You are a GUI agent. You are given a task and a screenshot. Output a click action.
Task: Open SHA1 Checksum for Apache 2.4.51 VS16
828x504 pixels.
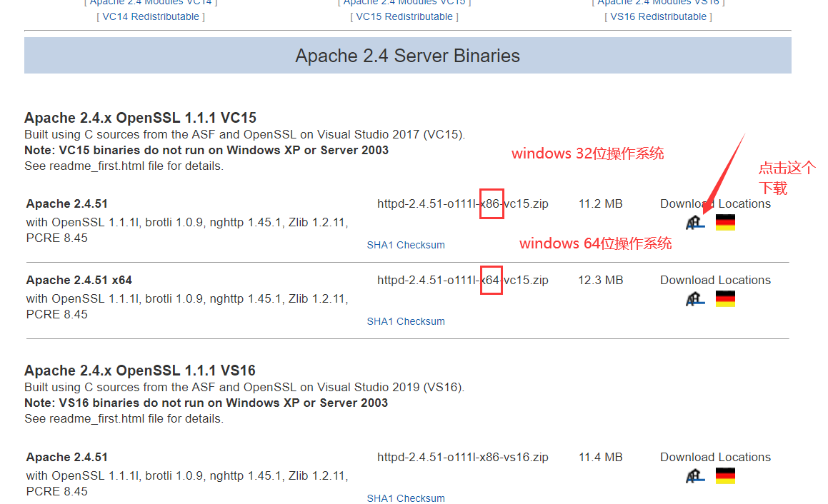coord(406,498)
